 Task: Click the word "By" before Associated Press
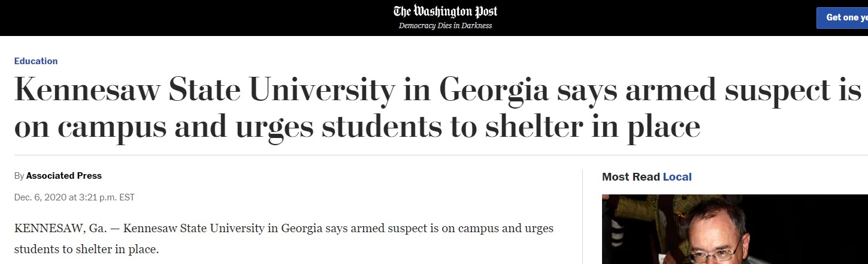(x=19, y=176)
